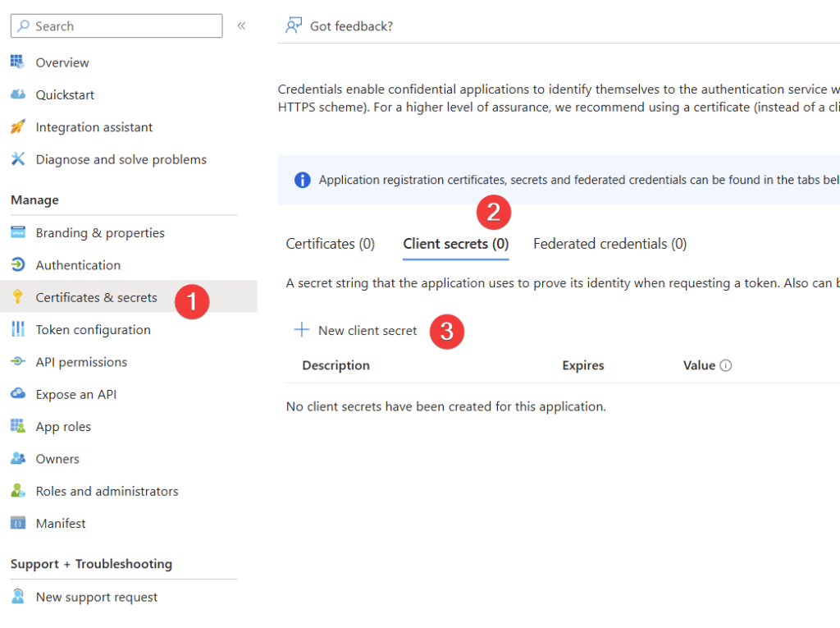840x628 pixels.
Task: Click the Diagnose and solve problems wrench icon
Action: (x=18, y=159)
